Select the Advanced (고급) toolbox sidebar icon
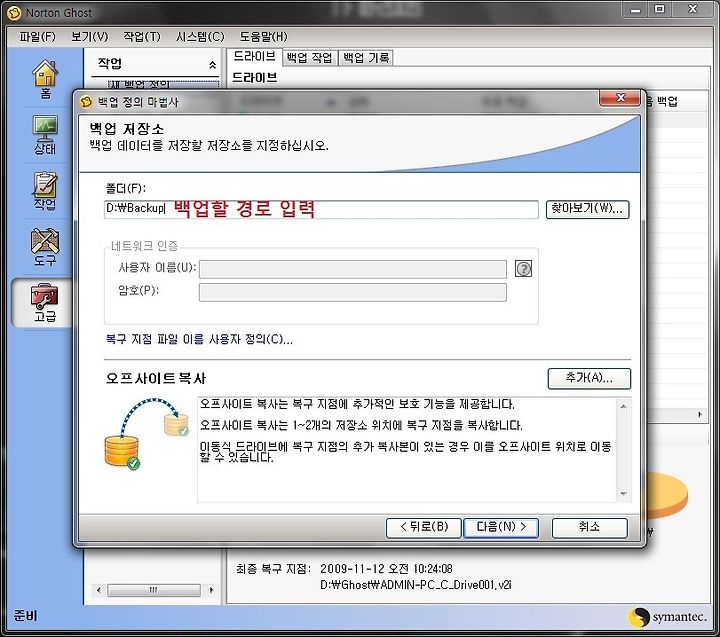Image resolution: width=720 pixels, height=637 pixels. 45,303
